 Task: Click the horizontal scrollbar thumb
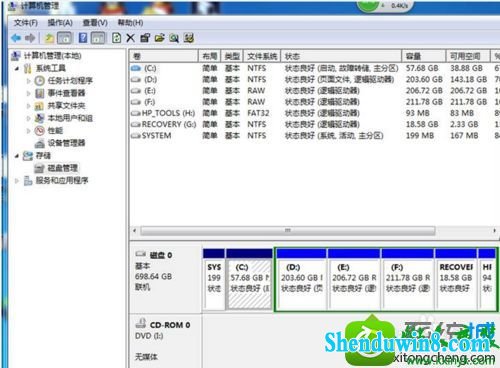pos(288,231)
